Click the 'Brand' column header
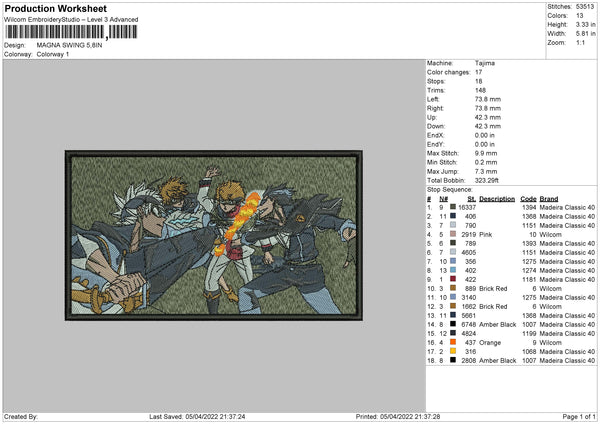 (x=549, y=199)
